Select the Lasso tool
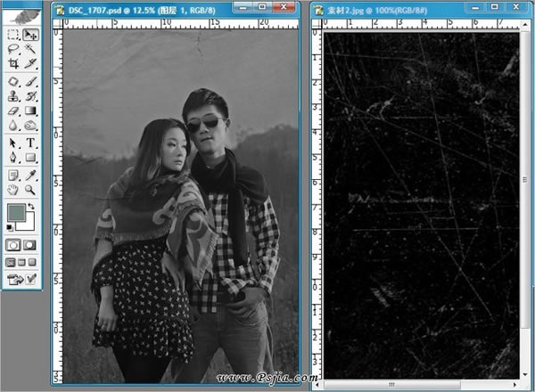 [x=13, y=49]
